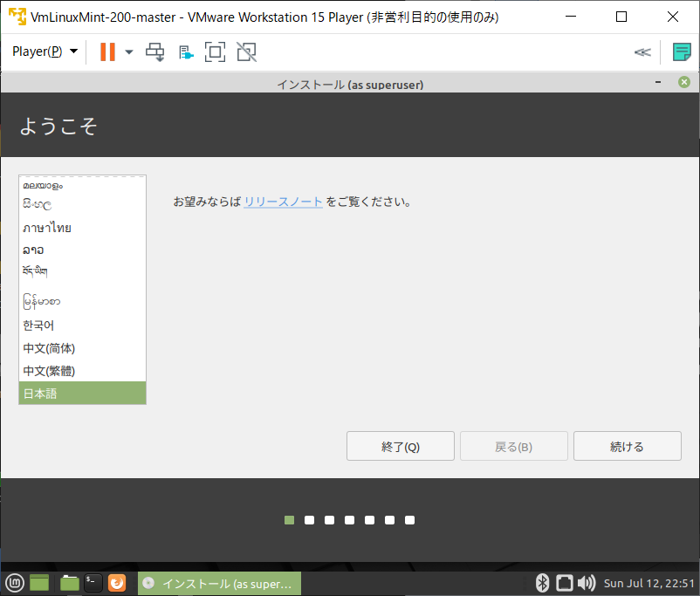Open removable drives tray icon

pos(565,583)
